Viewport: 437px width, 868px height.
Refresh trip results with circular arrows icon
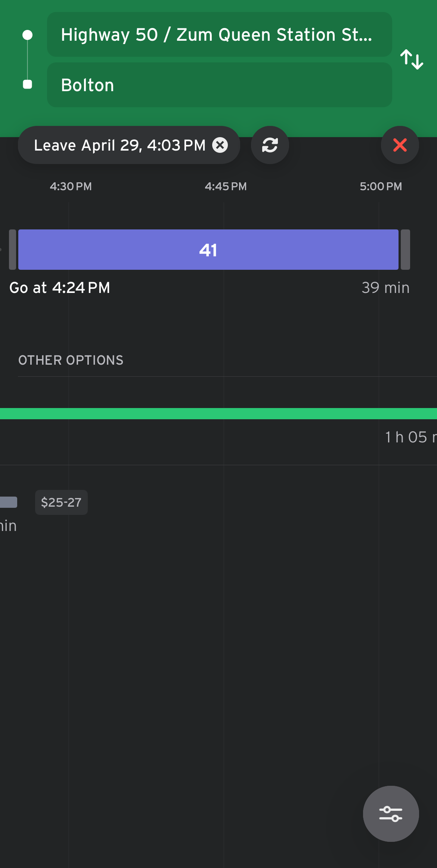[x=270, y=145]
